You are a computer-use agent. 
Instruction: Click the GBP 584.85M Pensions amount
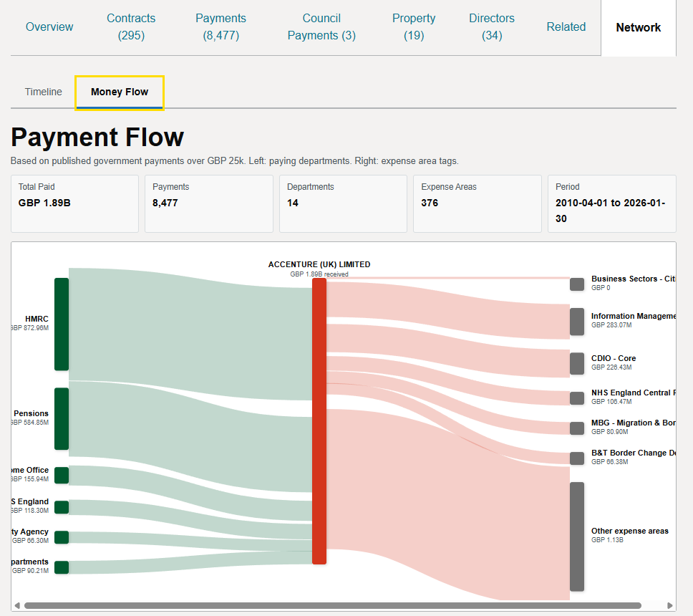(x=30, y=423)
